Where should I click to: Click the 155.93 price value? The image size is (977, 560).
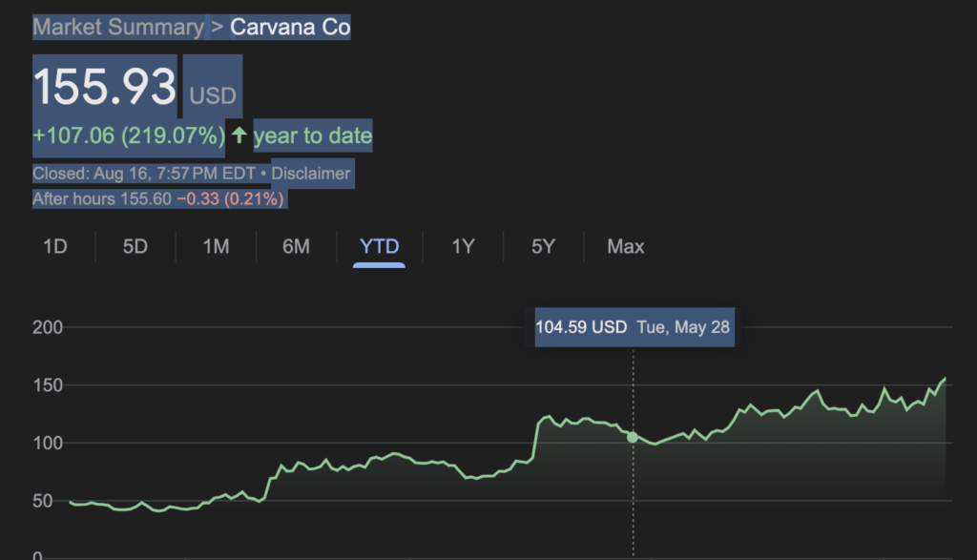coord(105,86)
